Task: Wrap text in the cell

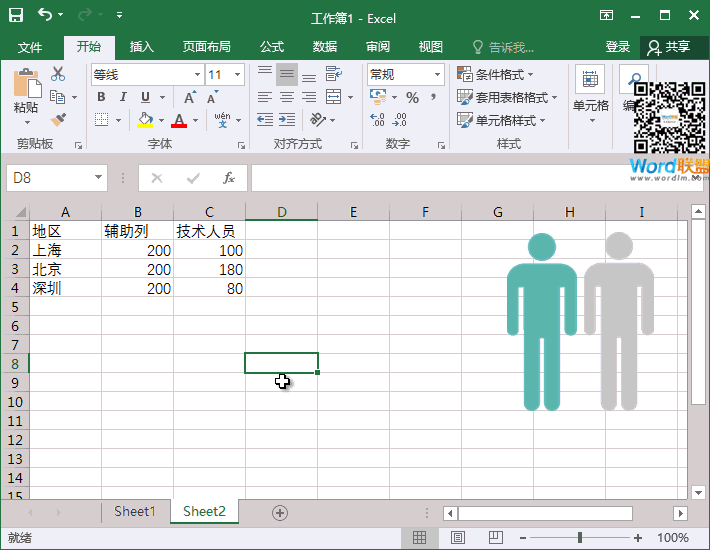Action: 334,74
